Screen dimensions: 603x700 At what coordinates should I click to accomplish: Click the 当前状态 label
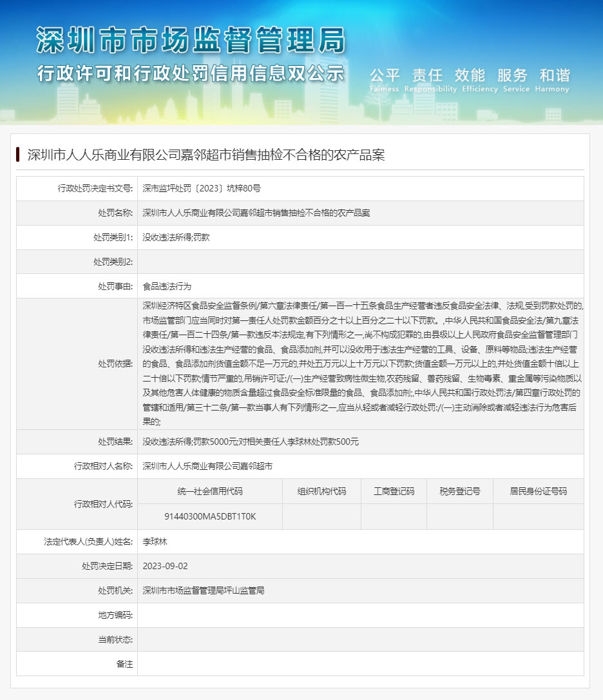(115, 639)
